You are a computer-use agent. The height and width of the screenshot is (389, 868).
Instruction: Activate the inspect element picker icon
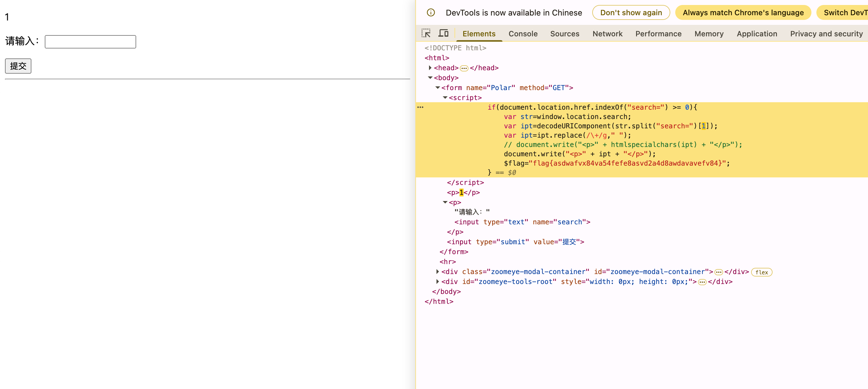click(426, 33)
